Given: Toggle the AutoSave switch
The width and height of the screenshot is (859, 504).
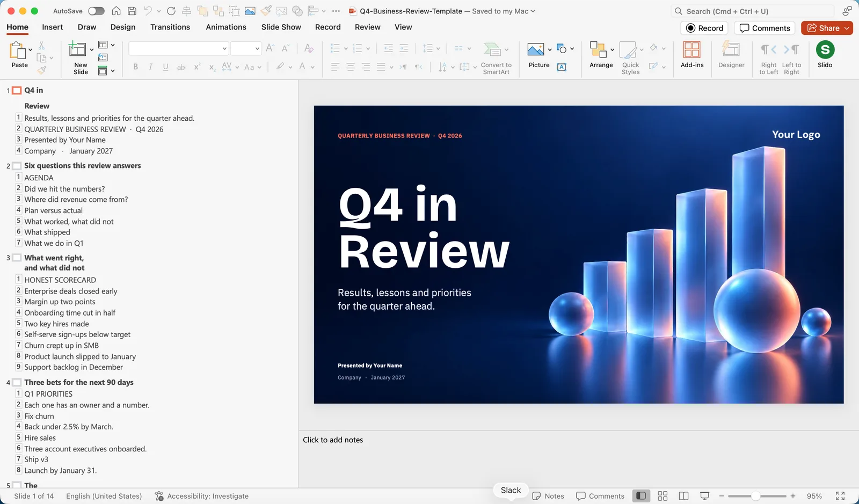Looking at the screenshot, I should (96, 11).
